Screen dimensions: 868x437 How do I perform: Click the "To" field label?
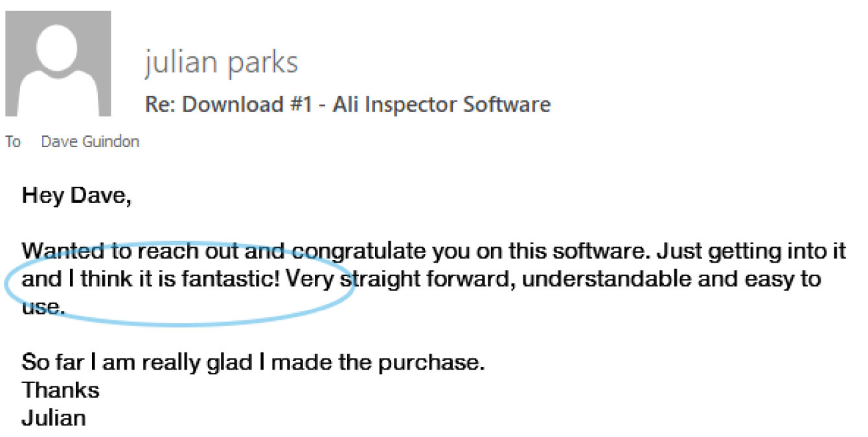(x=13, y=142)
